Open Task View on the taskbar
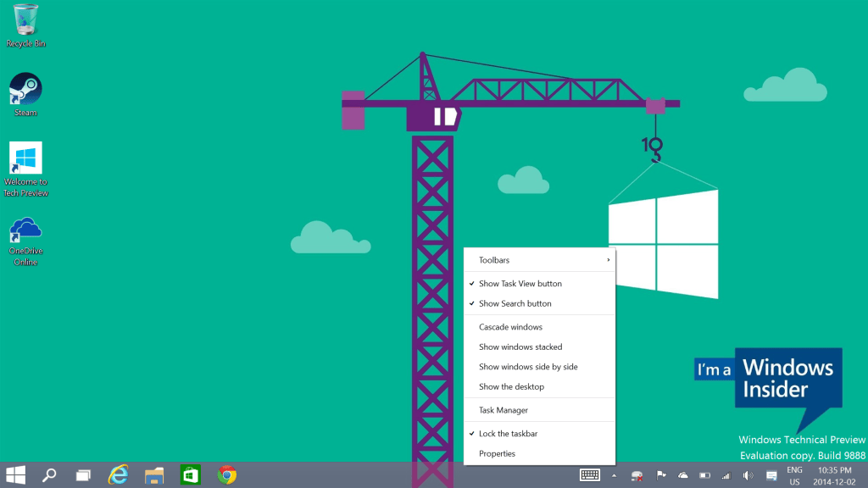Image resolution: width=868 pixels, height=488 pixels. [x=84, y=474]
